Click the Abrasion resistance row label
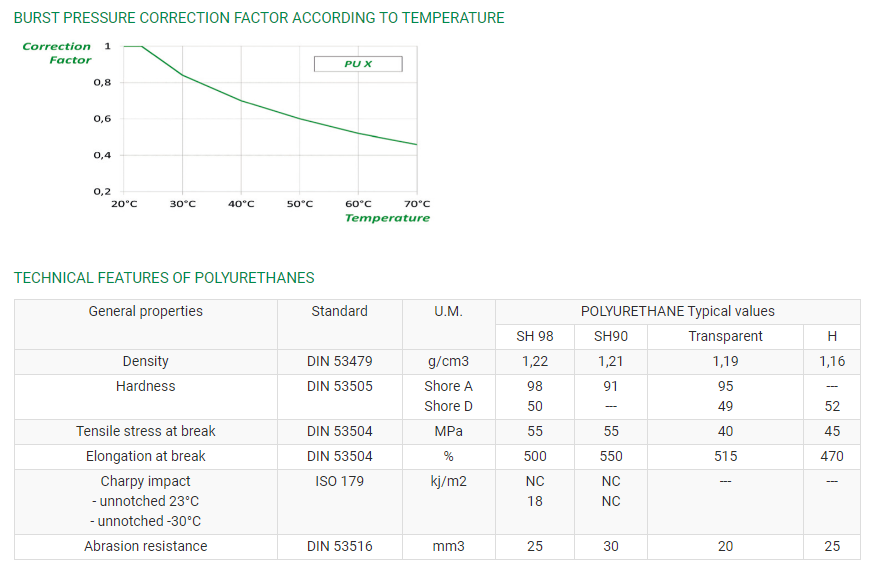Screen dimensions: 876x574 [146, 546]
